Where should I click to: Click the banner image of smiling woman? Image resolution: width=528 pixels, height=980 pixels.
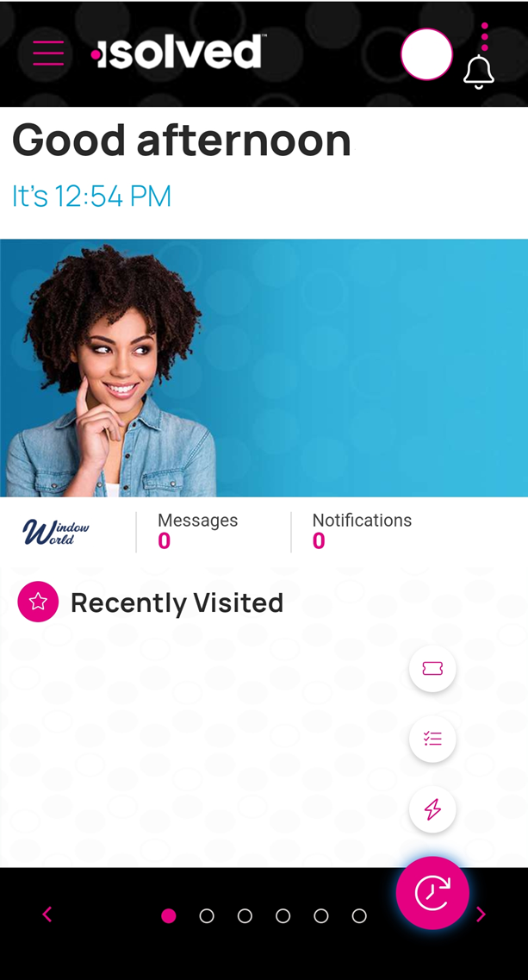point(264,367)
